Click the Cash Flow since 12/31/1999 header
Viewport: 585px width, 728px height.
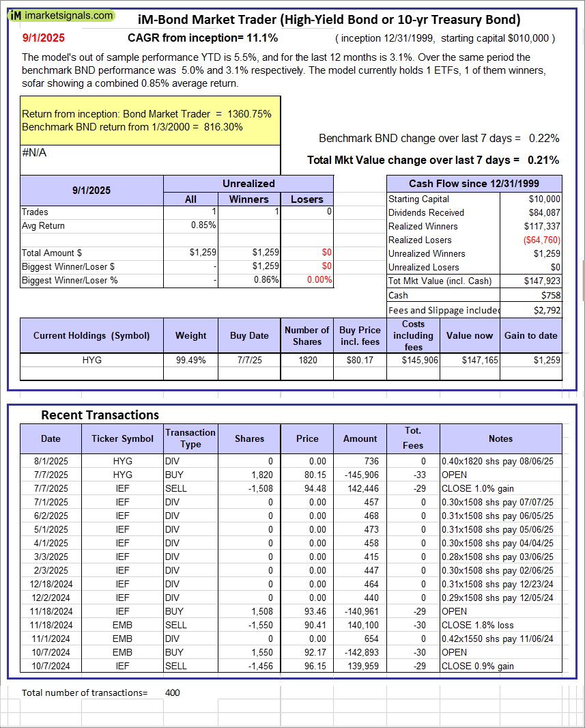tap(474, 184)
